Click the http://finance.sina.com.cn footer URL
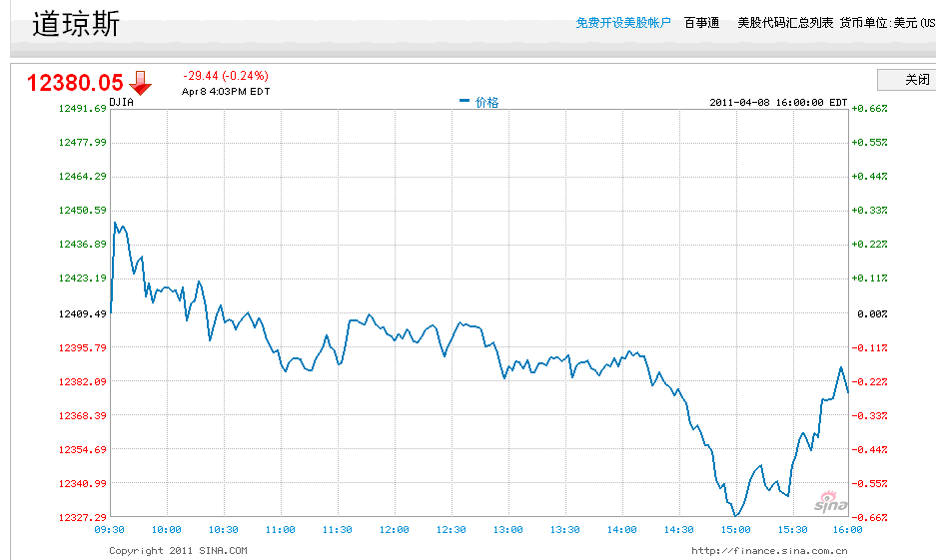Viewport: 936px width, 560px height. (x=769, y=550)
